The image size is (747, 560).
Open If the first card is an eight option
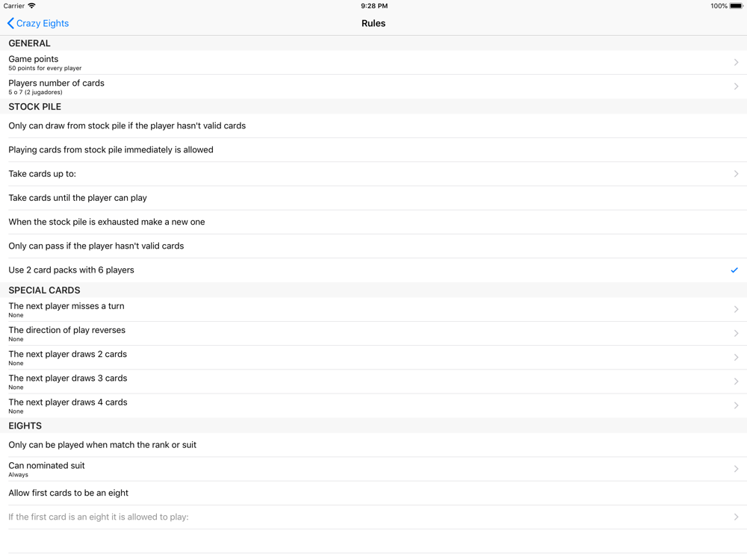click(x=373, y=517)
